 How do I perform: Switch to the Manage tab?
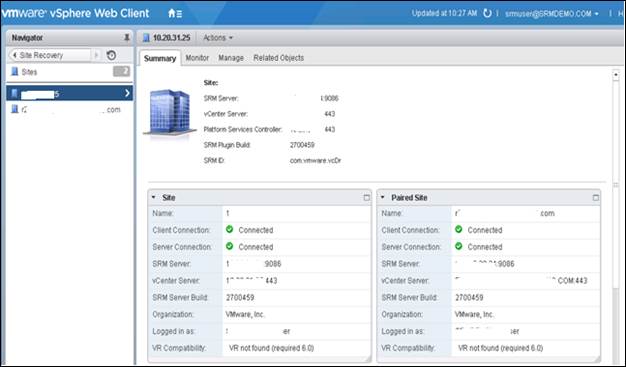(231, 58)
